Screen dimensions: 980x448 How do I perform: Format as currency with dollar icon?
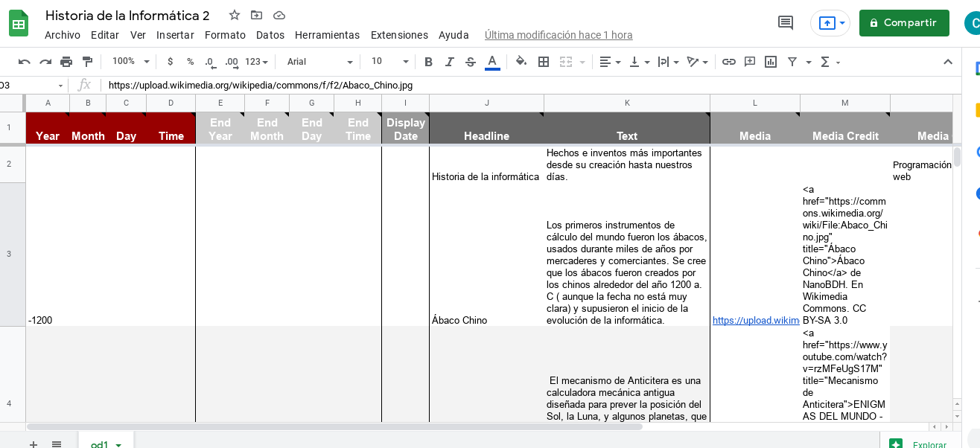click(x=171, y=62)
